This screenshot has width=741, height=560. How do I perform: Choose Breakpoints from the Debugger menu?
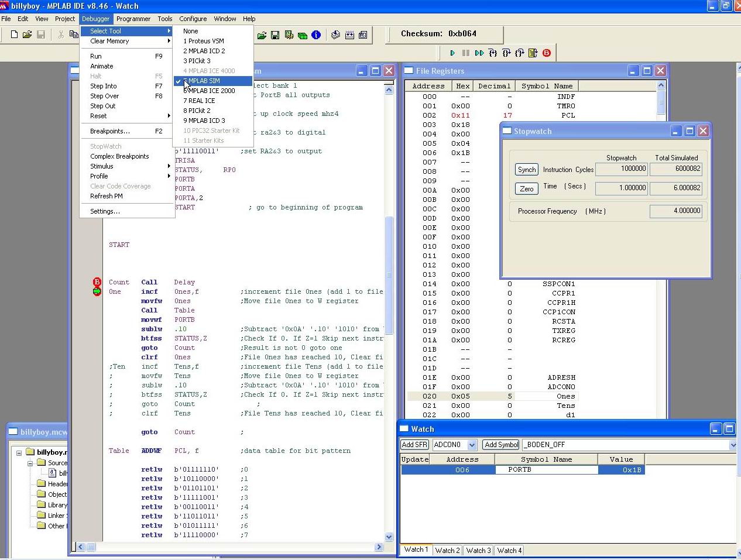(x=128, y=131)
